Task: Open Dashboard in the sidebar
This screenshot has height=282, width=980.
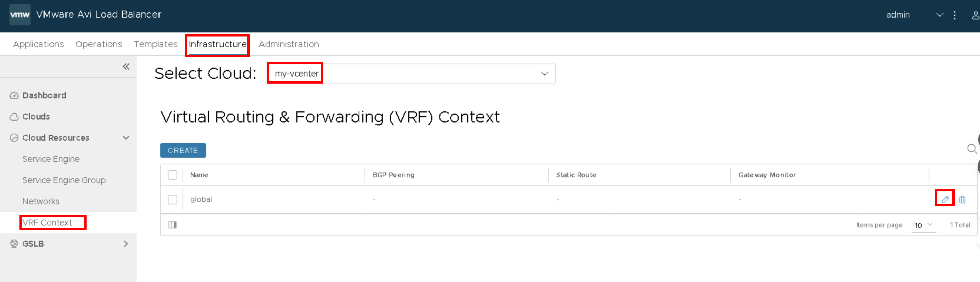Action: 44,95
